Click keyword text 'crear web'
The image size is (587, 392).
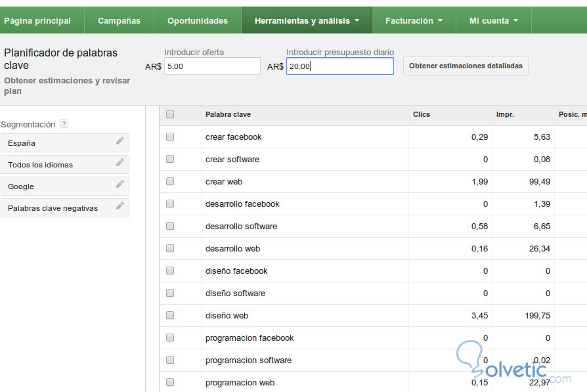click(224, 182)
